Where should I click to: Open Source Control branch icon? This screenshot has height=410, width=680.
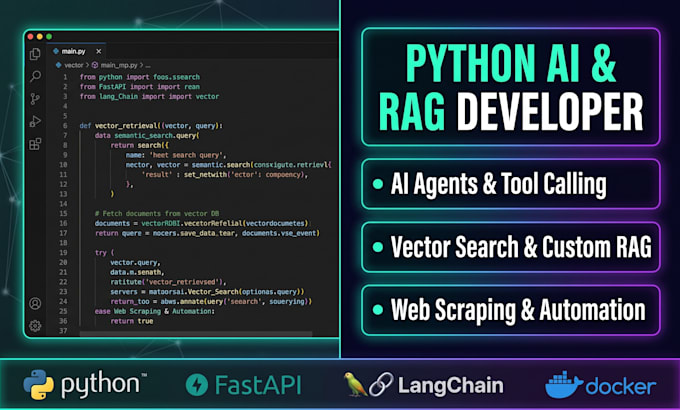[x=35, y=99]
